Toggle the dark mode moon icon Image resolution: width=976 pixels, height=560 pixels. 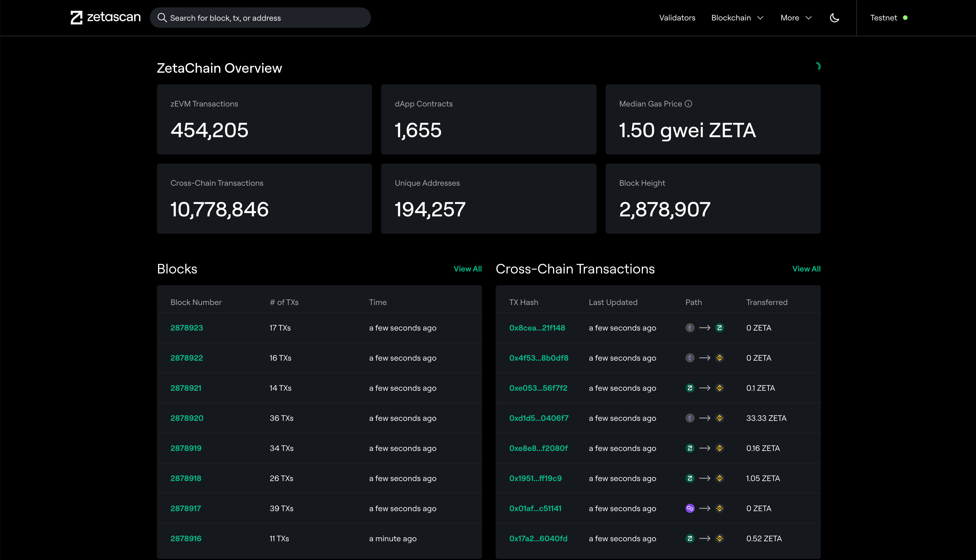coord(834,18)
